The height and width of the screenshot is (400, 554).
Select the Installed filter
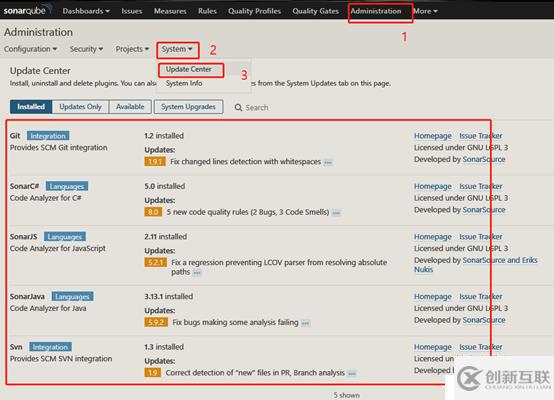pyautogui.click(x=31, y=107)
